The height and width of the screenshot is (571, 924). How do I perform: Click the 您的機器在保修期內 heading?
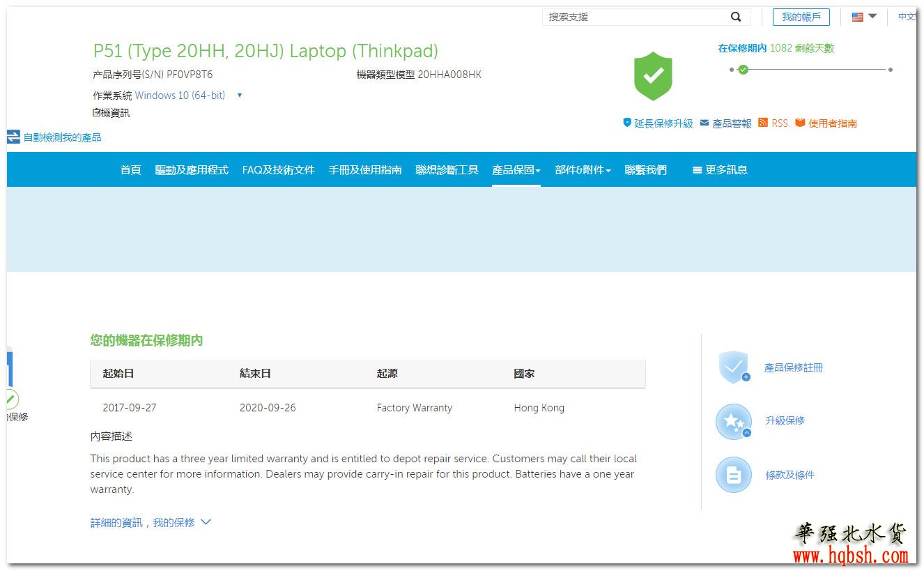pyautogui.click(x=147, y=340)
